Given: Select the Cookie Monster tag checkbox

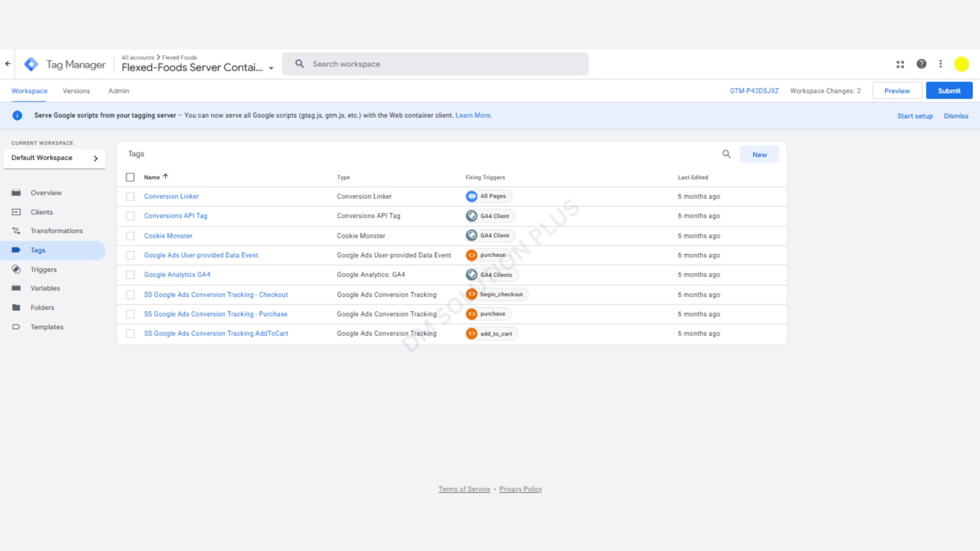Looking at the screenshot, I should coord(130,236).
